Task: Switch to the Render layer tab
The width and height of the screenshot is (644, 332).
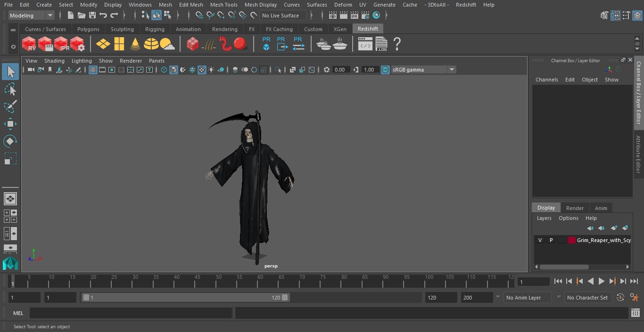Action: click(575, 208)
